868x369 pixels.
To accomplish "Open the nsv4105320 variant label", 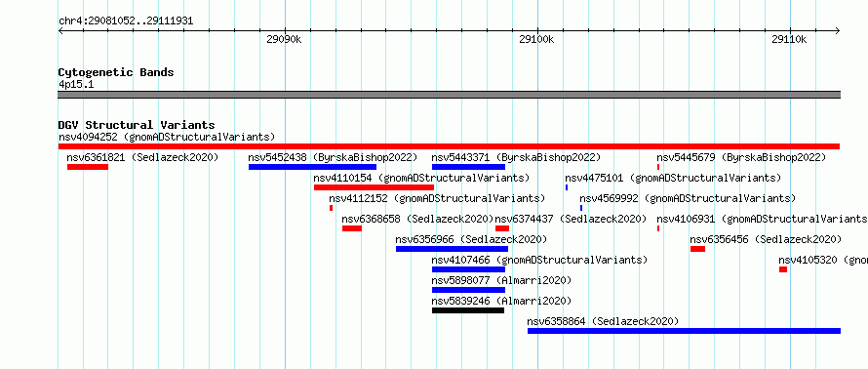I will pyautogui.click(x=823, y=260).
